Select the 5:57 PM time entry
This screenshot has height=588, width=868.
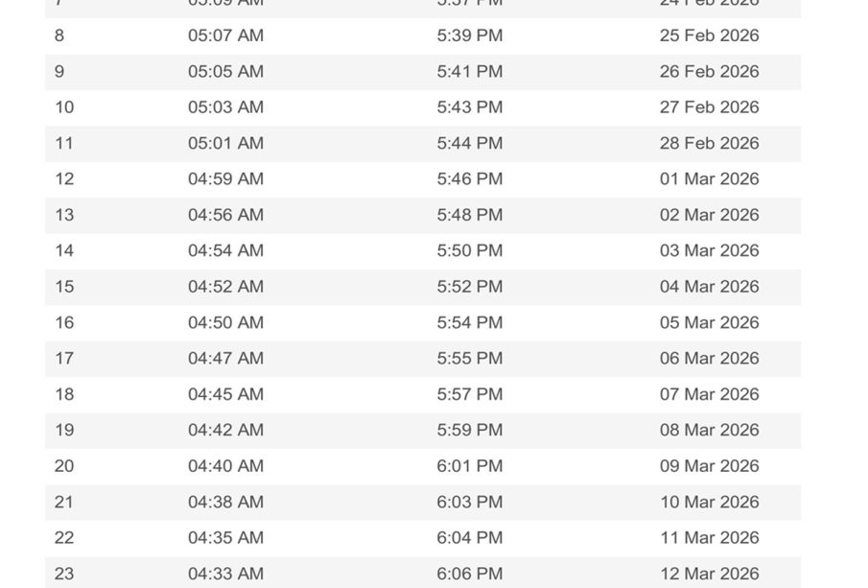pyautogui.click(x=469, y=394)
